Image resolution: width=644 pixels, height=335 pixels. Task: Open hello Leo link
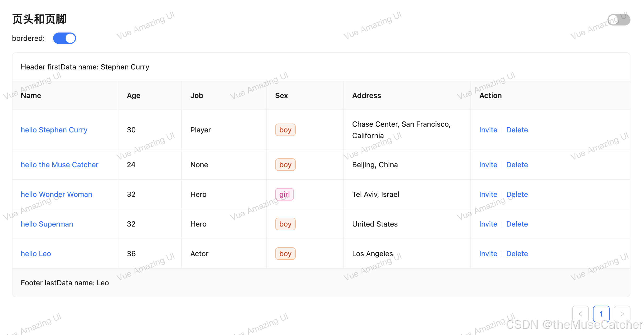[x=36, y=254]
